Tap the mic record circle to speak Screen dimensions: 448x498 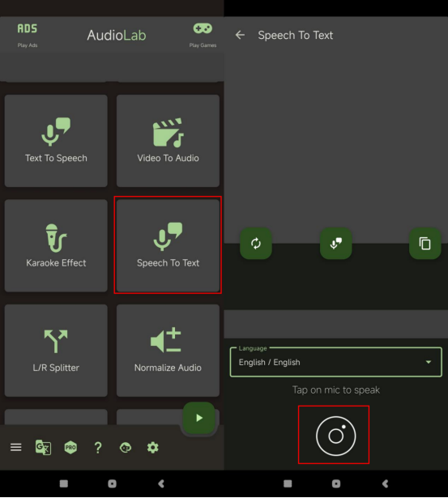tap(336, 436)
